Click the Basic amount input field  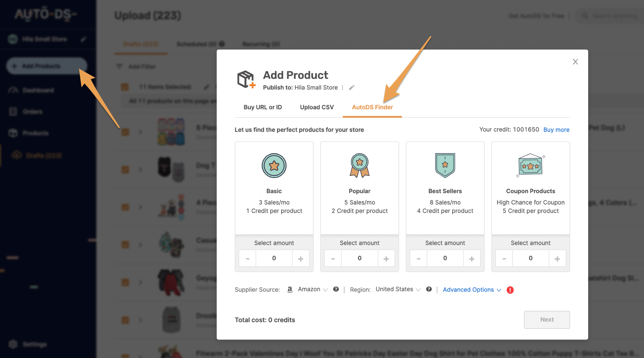tap(274, 258)
